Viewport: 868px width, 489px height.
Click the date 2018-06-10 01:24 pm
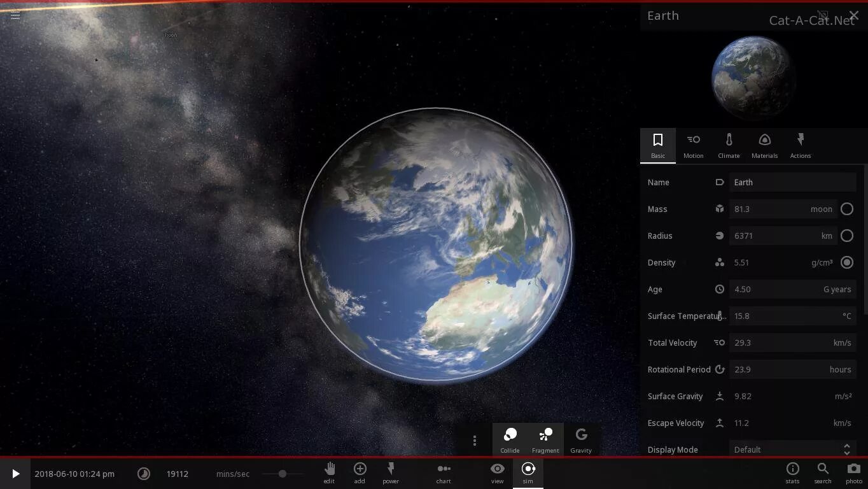[x=74, y=474]
